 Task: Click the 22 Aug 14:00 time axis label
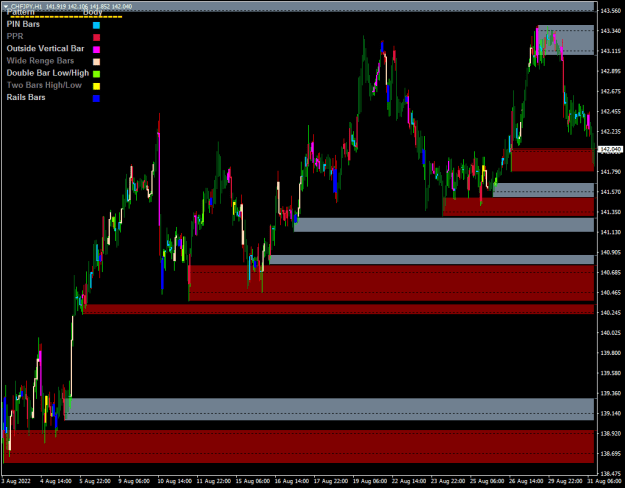click(x=409, y=481)
